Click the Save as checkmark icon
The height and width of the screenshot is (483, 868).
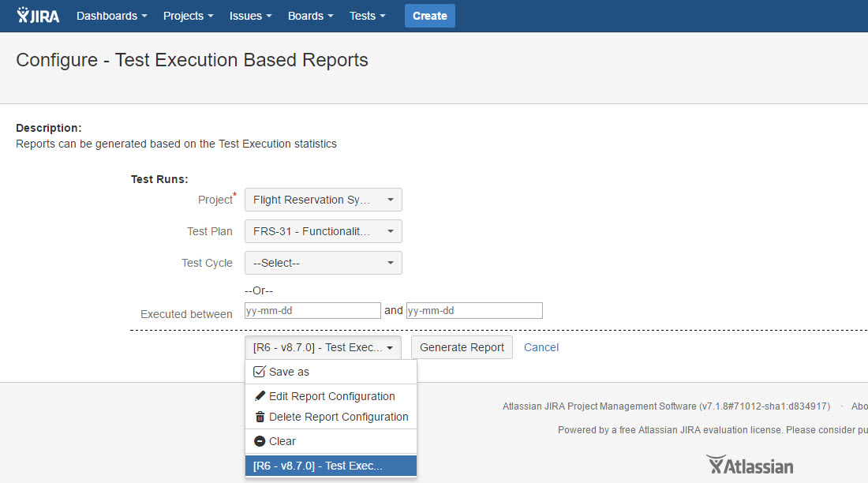pos(259,372)
